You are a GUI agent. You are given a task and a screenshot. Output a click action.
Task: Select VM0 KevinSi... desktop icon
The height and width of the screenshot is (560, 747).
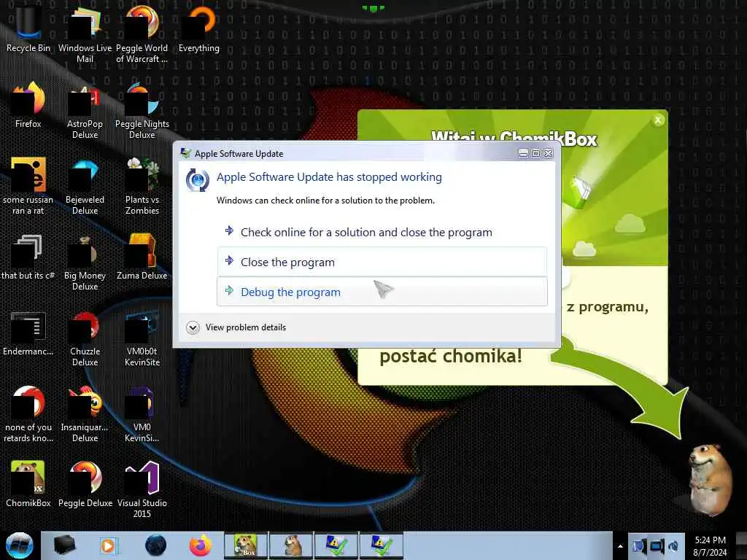pyautogui.click(x=142, y=414)
